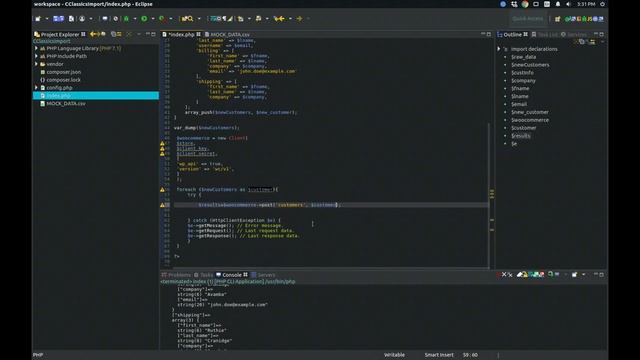Click the Quick Access field
Viewport: 640px width, 360px height.
527,19
